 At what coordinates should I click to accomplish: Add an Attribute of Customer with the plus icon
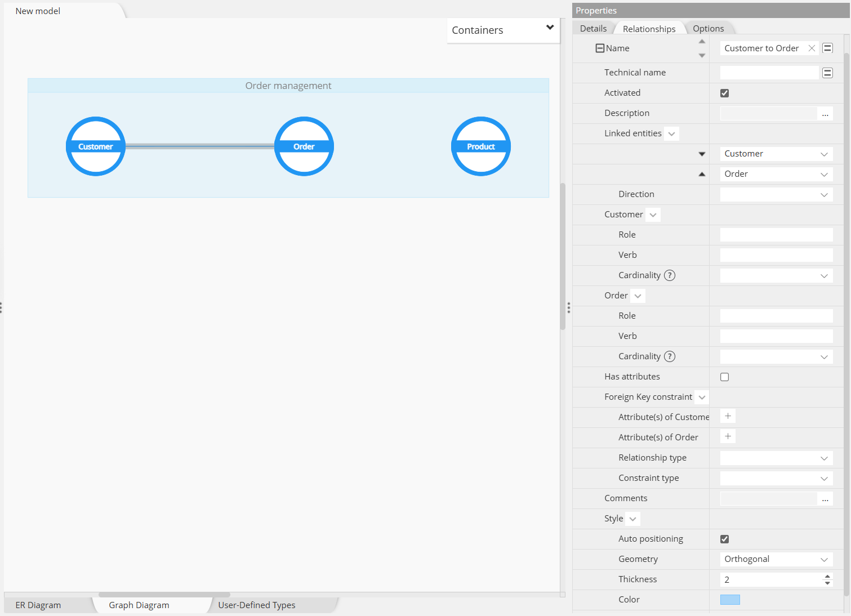click(x=727, y=416)
